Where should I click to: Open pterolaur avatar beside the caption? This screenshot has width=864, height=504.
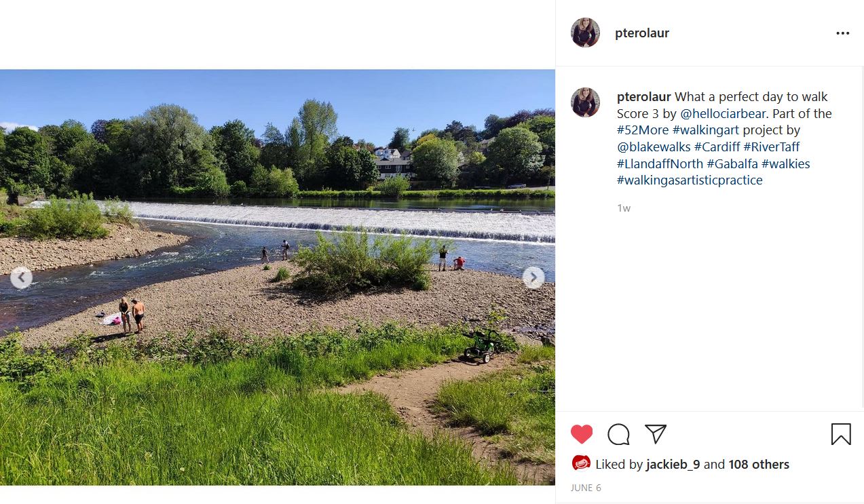(585, 102)
